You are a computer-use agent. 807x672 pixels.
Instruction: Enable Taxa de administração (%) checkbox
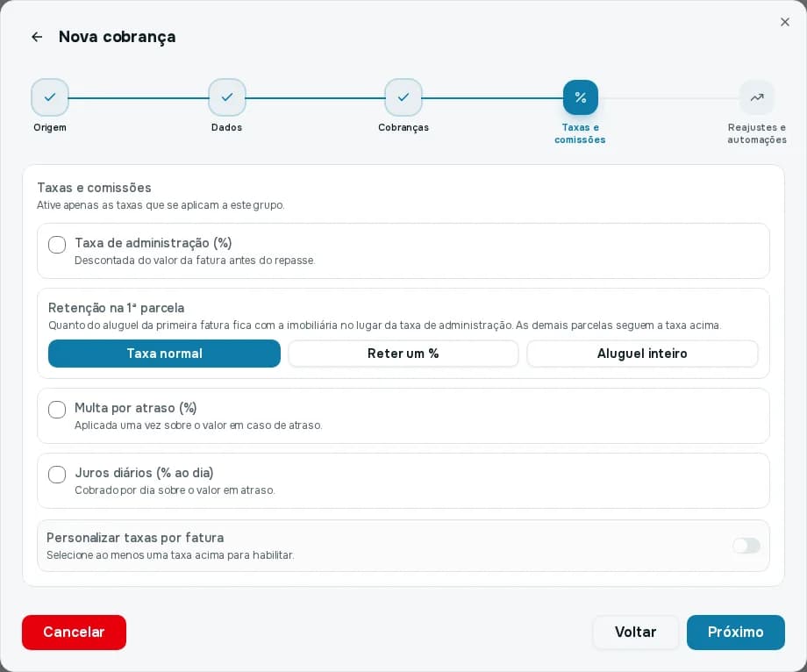[57, 245]
